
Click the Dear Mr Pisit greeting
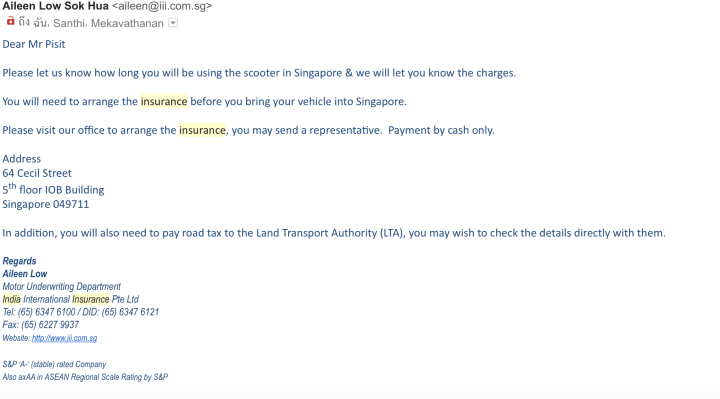pyautogui.click(x=34, y=44)
